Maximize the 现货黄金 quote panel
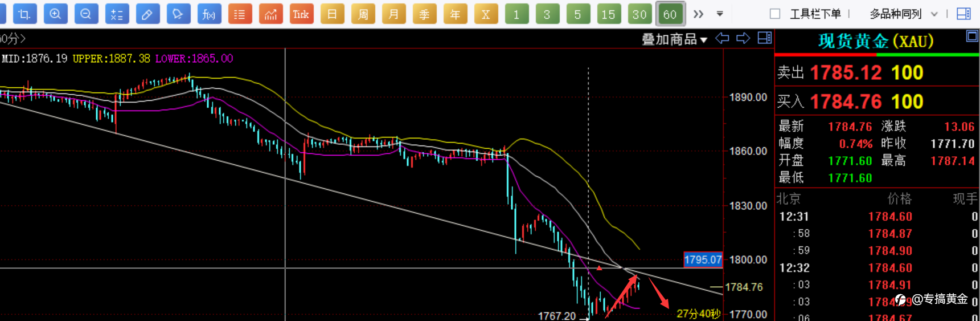 [x=972, y=36]
